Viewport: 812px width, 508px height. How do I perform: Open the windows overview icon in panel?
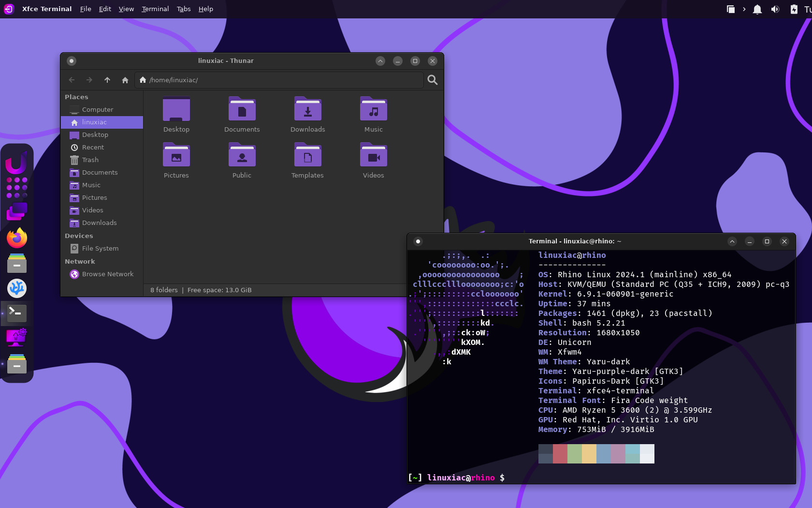click(731, 9)
